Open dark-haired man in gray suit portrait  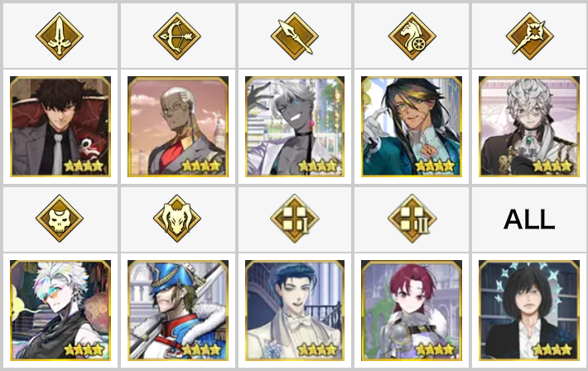pos(60,127)
